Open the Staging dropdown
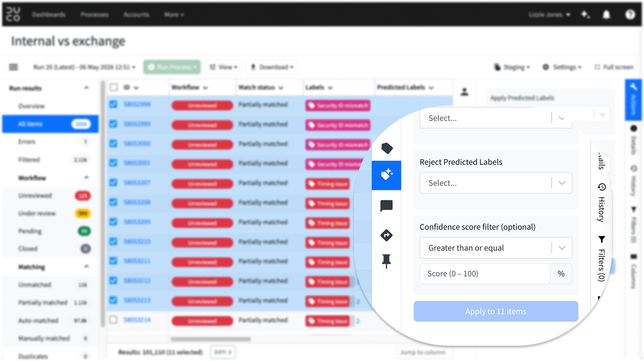Viewport: 644px width, 361px height. 512,67
